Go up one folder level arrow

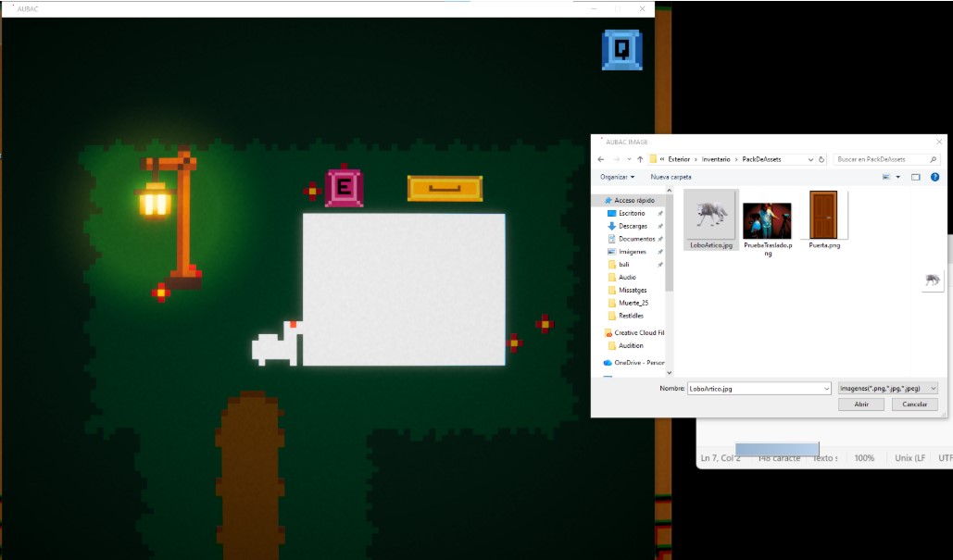(x=639, y=159)
